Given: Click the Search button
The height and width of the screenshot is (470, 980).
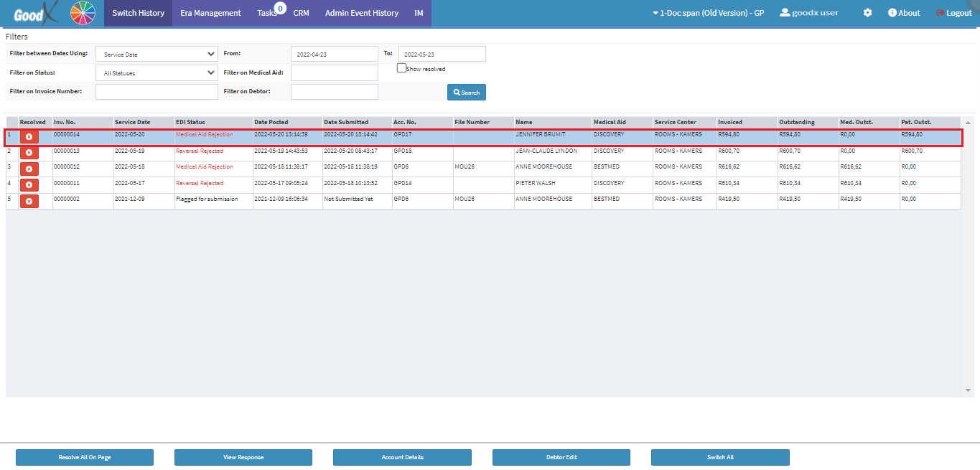Looking at the screenshot, I should pyautogui.click(x=467, y=92).
